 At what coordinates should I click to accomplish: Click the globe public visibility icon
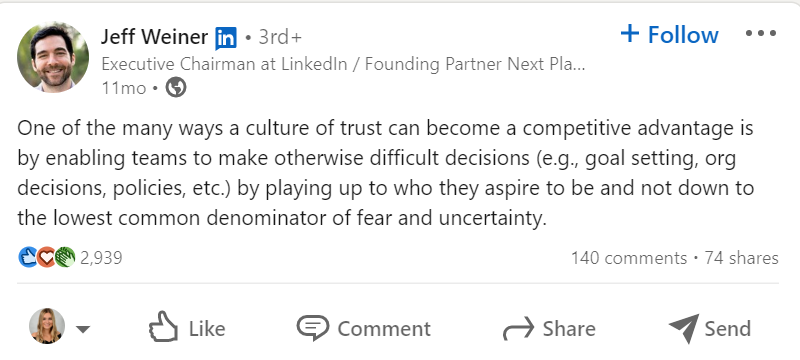coord(176,88)
